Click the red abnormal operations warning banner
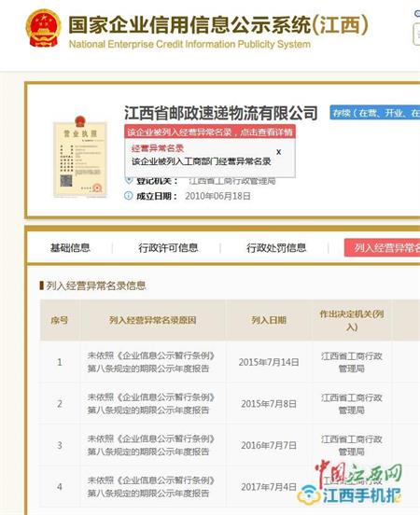 pos(210,132)
